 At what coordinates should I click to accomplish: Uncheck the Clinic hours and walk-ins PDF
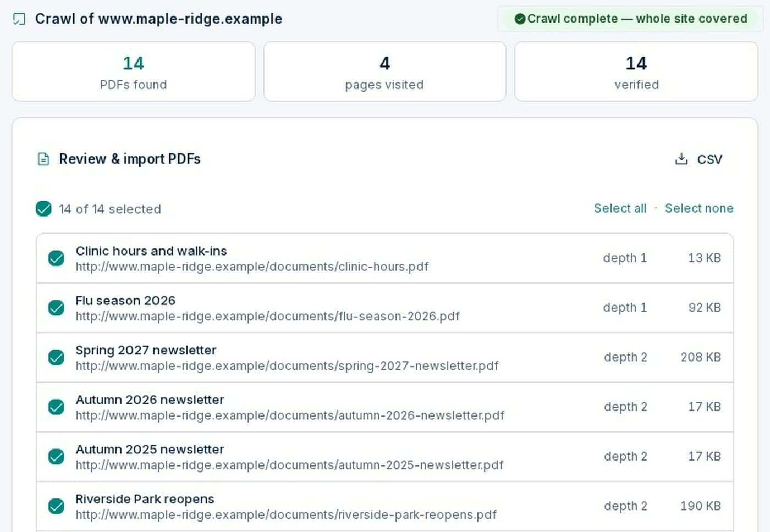[x=56, y=258]
